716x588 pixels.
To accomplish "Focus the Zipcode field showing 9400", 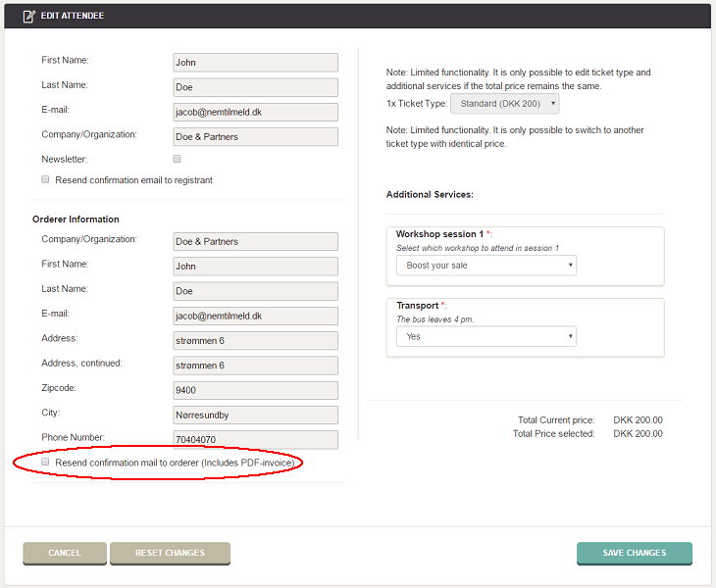I will pyautogui.click(x=256, y=390).
